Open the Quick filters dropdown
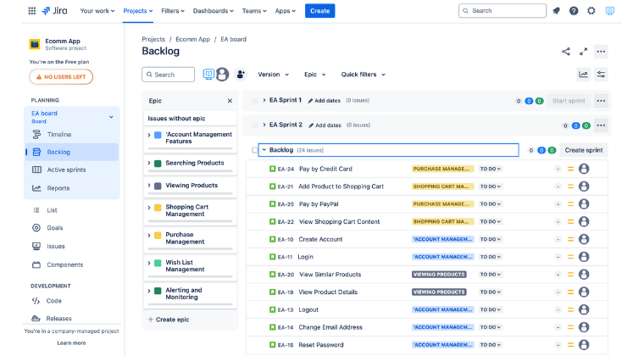 coord(363,75)
